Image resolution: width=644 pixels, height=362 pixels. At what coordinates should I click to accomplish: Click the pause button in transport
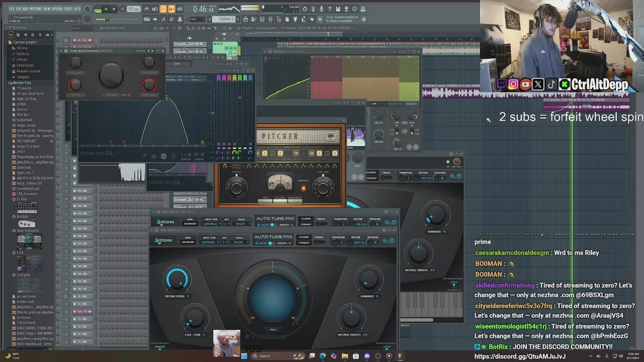click(106, 9)
